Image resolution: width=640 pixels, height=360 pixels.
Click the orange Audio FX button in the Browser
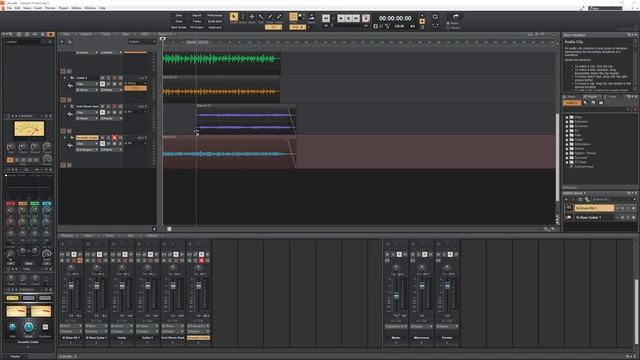pyautogui.click(x=572, y=103)
